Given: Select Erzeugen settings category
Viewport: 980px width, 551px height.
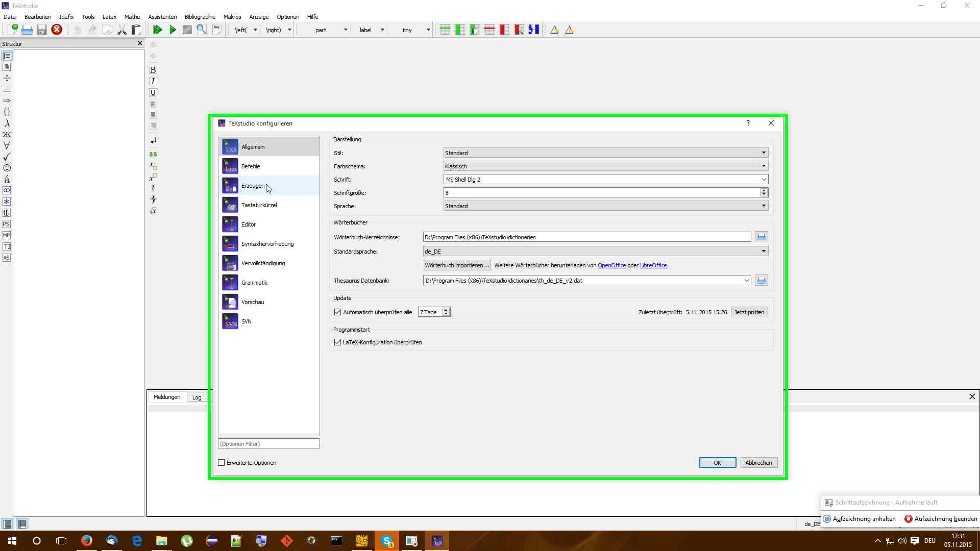Looking at the screenshot, I should tap(269, 186).
